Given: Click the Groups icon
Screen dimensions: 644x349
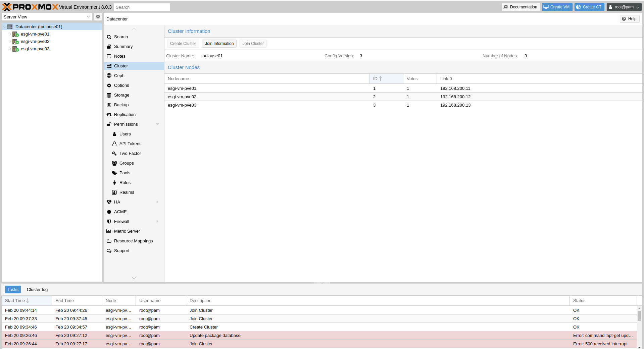Looking at the screenshot, I should click(114, 163).
